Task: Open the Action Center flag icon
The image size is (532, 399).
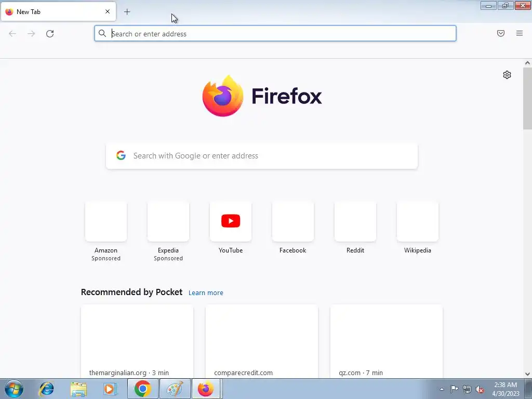Action: tap(454, 389)
